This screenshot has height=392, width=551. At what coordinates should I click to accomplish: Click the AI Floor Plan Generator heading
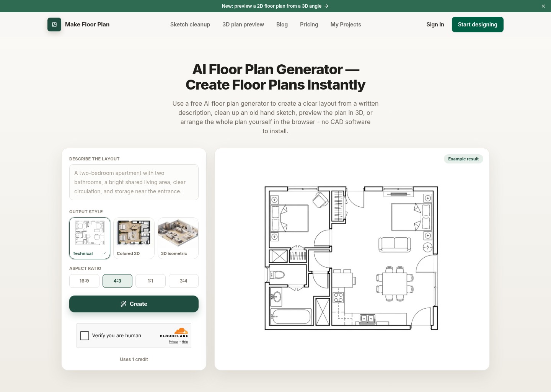tap(275, 77)
